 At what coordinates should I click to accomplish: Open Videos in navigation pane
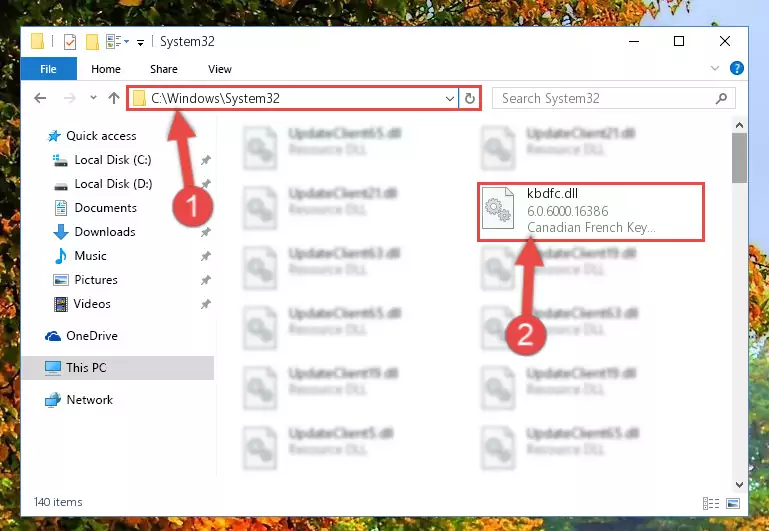(92, 304)
